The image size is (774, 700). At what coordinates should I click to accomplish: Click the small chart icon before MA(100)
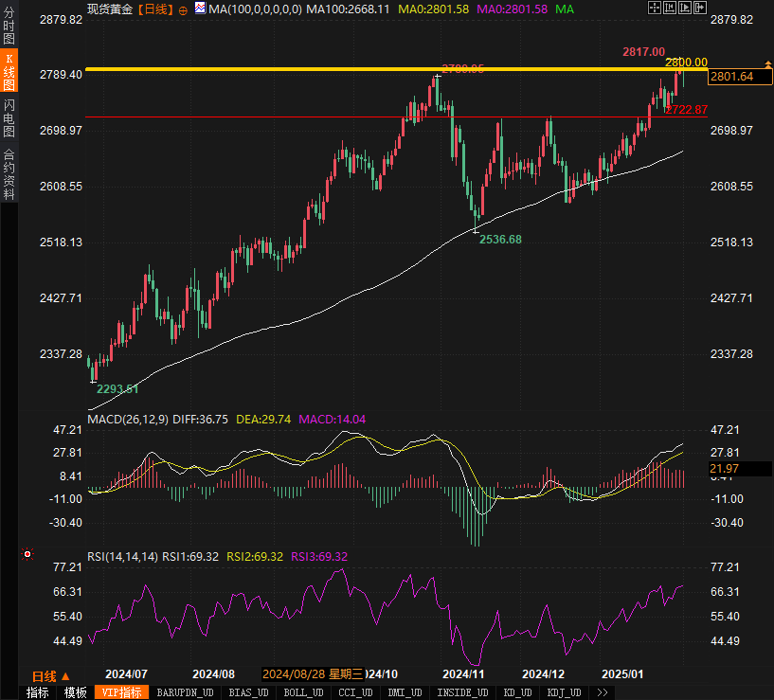tap(199, 9)
